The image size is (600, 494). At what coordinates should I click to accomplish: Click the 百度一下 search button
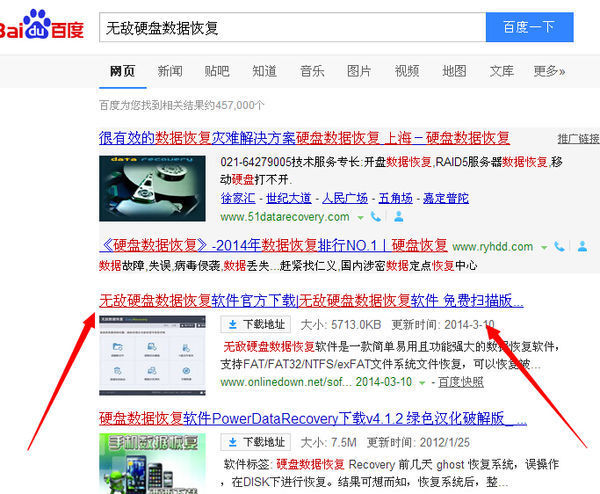530,27
